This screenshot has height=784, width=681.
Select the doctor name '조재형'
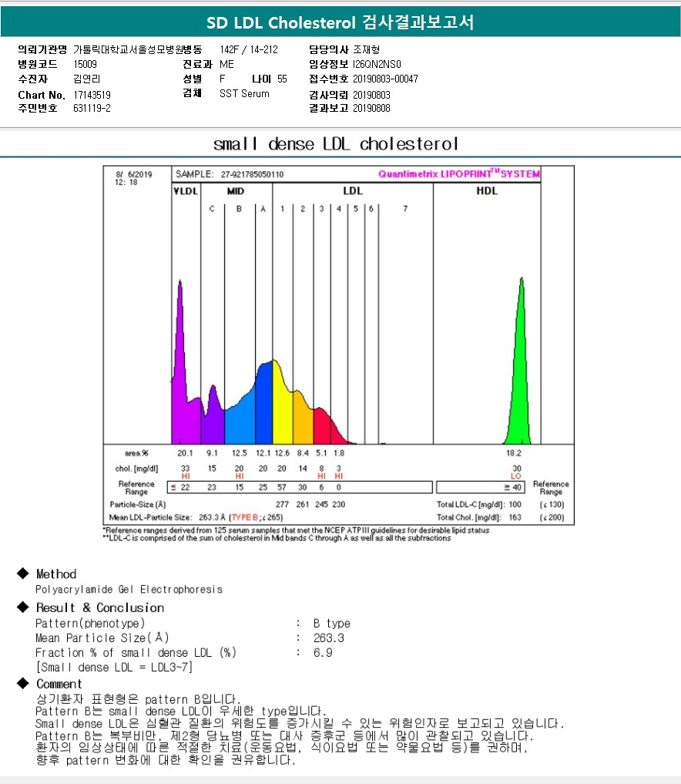point(367,49)
